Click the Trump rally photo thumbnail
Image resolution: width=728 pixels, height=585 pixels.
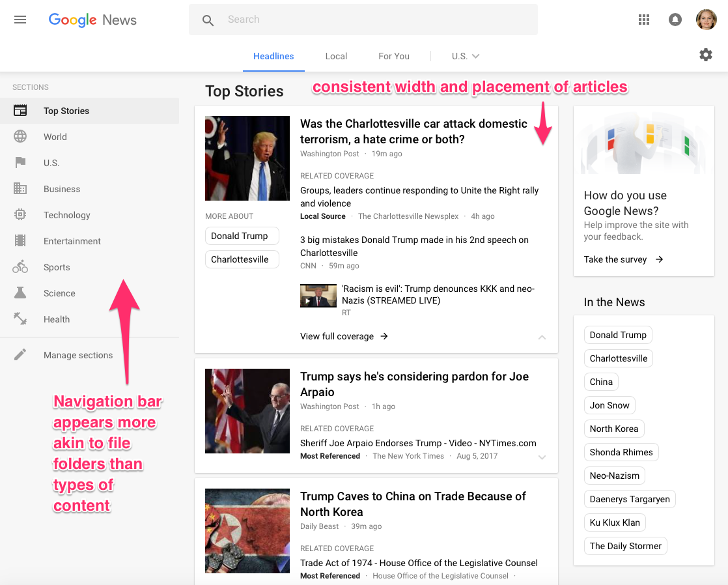pyautogui.click(x=247, y=158)
